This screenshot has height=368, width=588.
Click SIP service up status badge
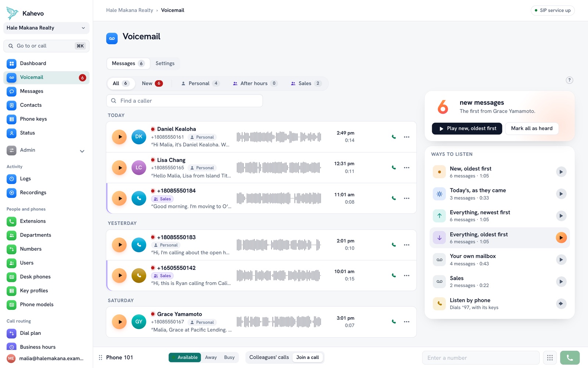[553, 10]
